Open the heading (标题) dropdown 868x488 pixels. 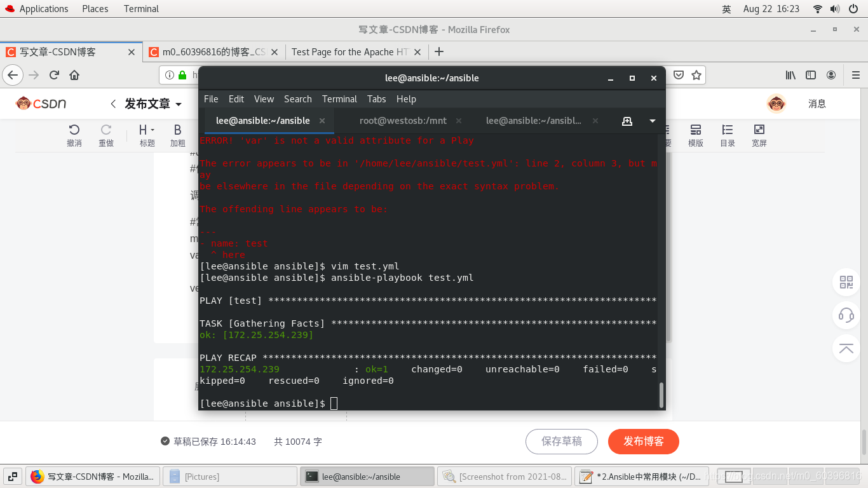pyautogui.click(x=147, y=135)
